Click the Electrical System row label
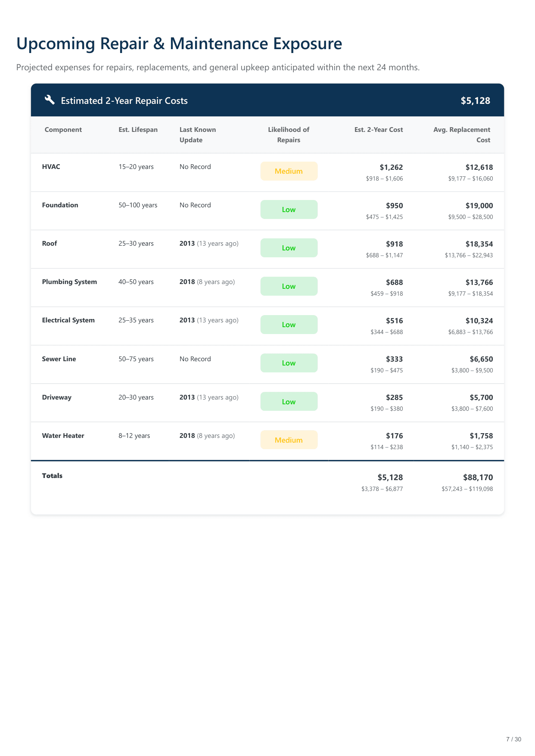 point(68,320)
